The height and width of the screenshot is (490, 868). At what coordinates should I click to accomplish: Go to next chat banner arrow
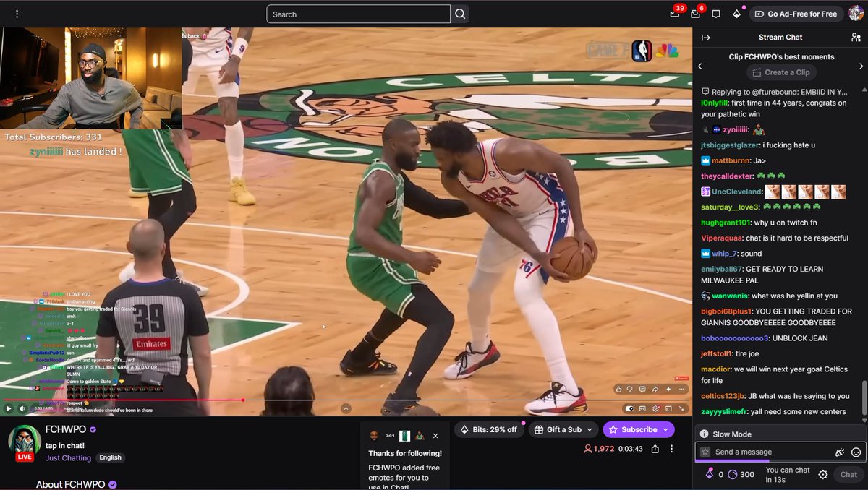pyautogui.click(x=861, y=66)
